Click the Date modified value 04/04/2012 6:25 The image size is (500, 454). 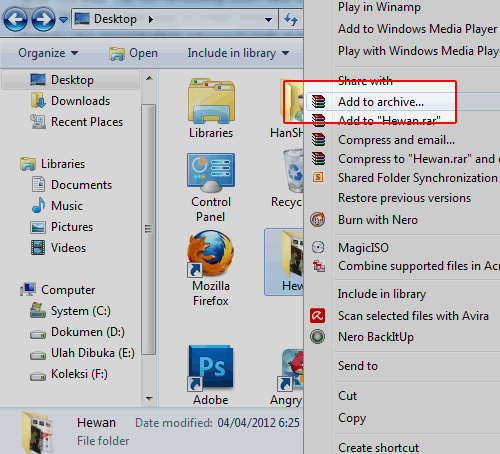[259, 423]
